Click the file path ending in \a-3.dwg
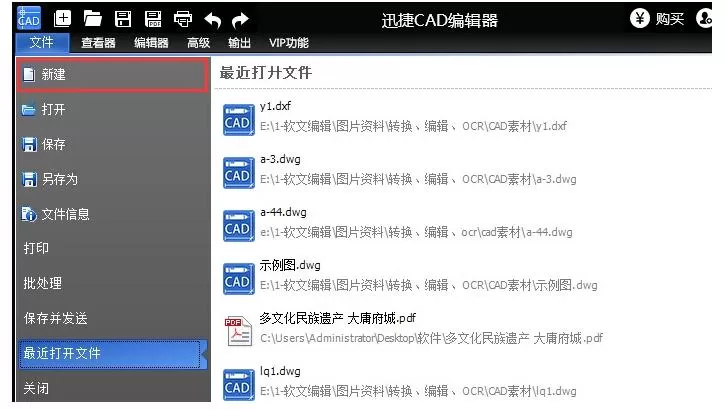726x410 pixels. click(418, 180)
